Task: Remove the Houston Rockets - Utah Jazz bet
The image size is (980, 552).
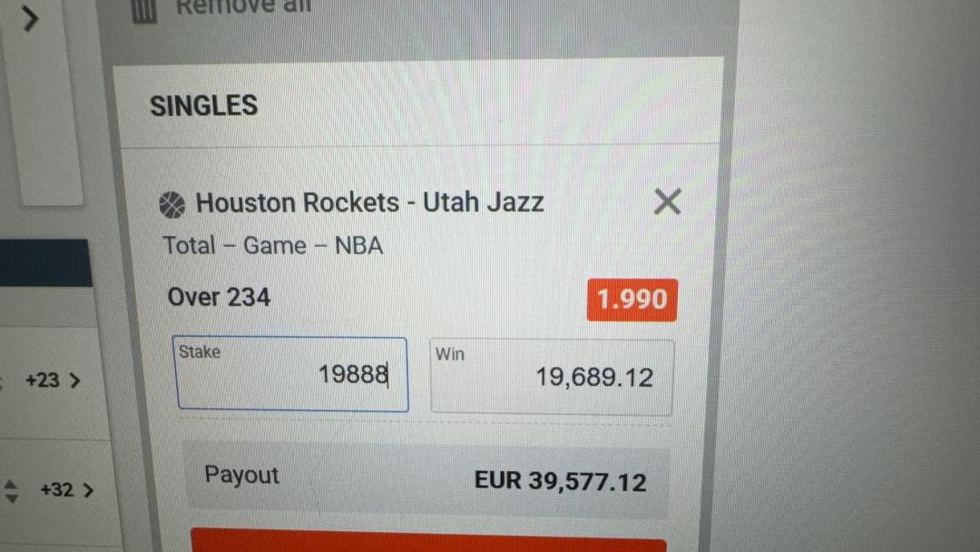Action: (667, 202)
